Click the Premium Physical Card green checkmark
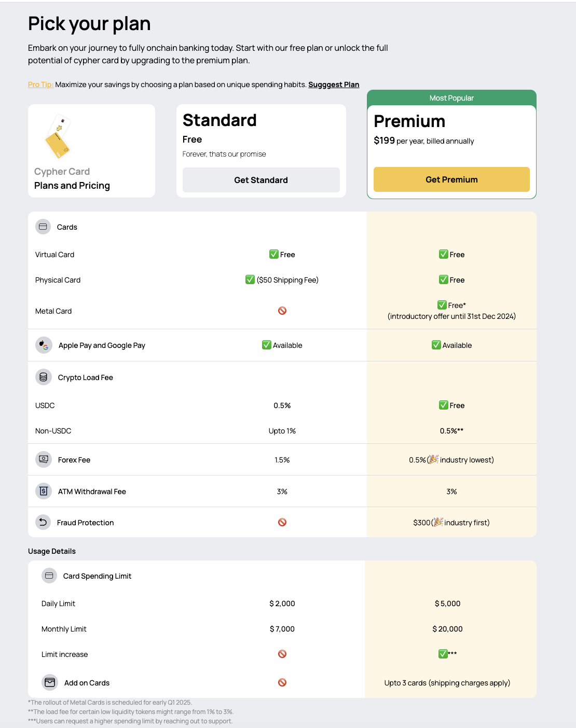Viewport: 576px width, 728px height. (444, 279)
